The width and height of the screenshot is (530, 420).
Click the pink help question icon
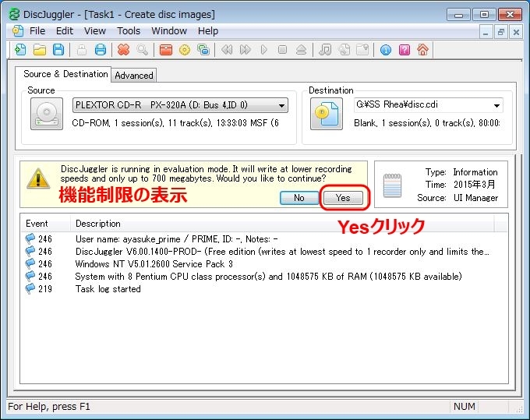(405, 50)
